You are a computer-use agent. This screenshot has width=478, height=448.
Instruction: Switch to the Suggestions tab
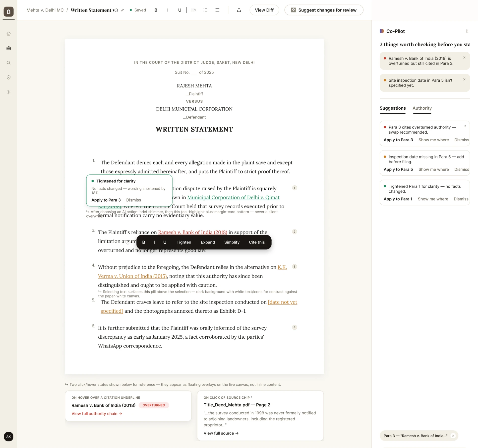point(393,108)
